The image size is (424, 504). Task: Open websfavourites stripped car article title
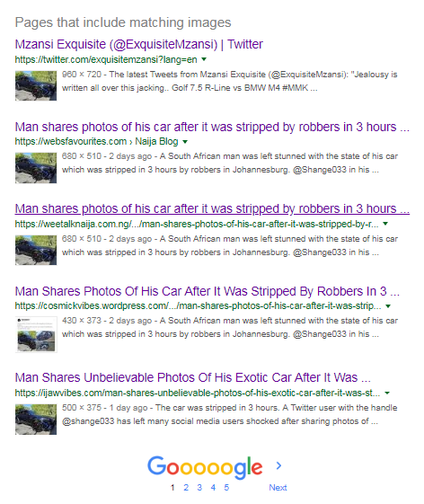212,127
